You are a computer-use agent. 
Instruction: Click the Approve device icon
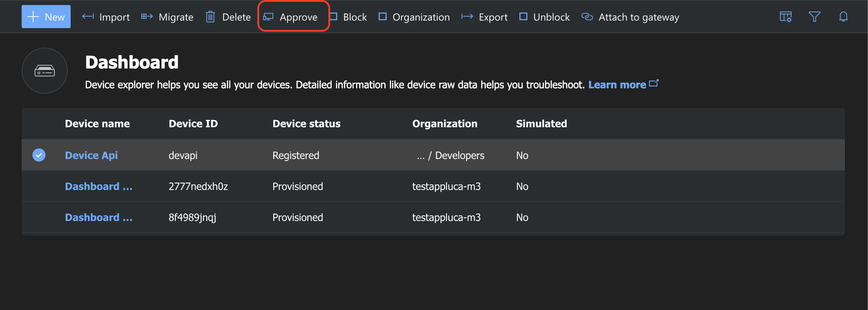(268, 17)
